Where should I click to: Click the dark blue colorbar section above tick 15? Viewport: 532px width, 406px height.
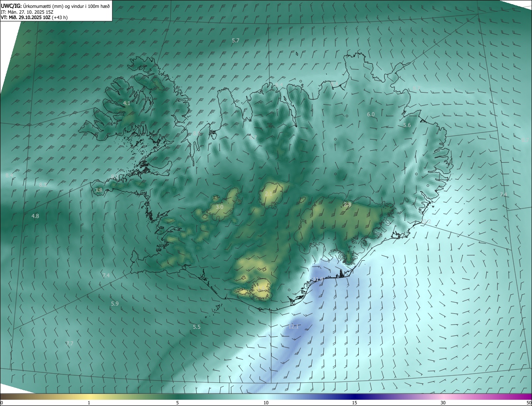pos(355,396)
